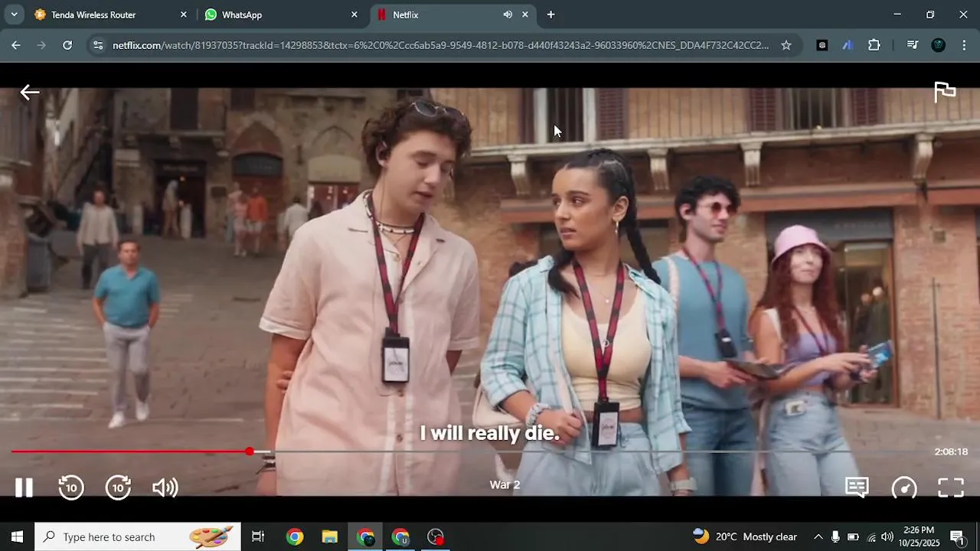
Task: Open first Chrome taskbar icon
Action: coord(295,536)
